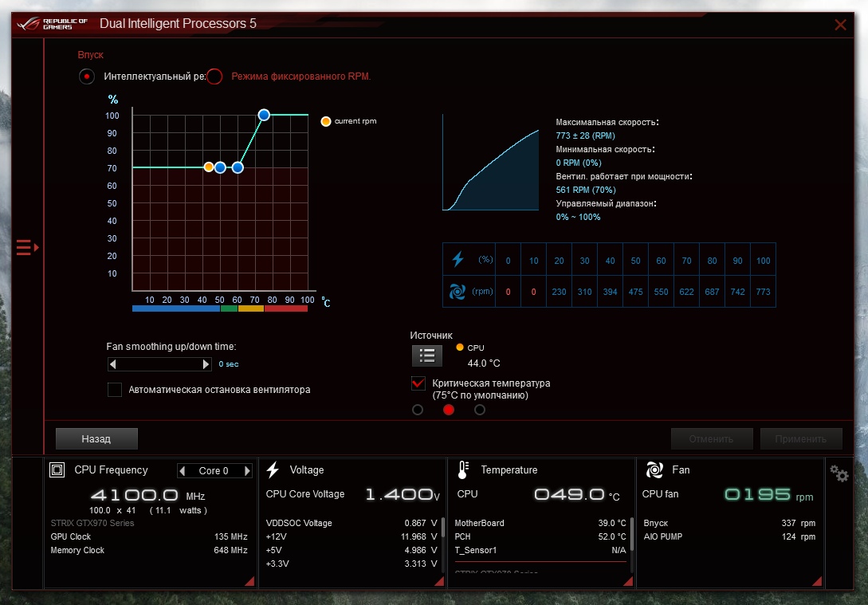Image resolution: width=868 pixels, height=605 pixels.
Task: Click the AIO PUMP fan row
Action: click(729, 536)
